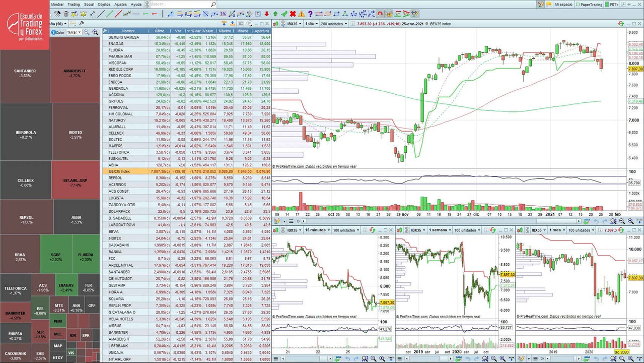Open the list selector dropdown showing (50)
Screen dimensions: 644x363
click(x=58, y=24)
